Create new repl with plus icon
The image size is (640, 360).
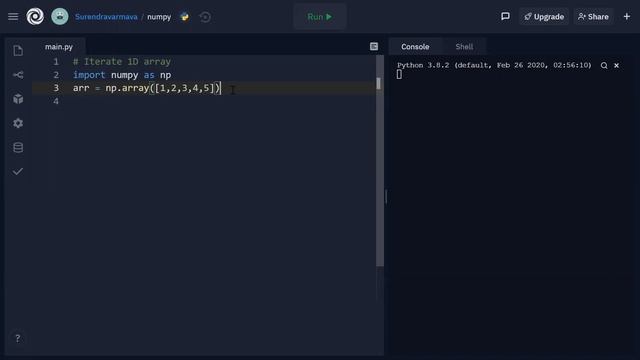tap(627, 16)
